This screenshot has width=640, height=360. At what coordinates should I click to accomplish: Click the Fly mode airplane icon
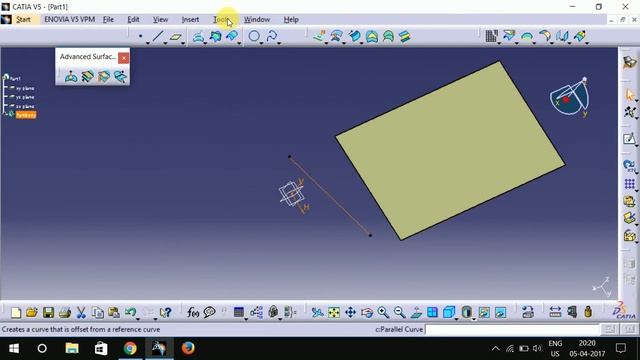pos(317,313)
